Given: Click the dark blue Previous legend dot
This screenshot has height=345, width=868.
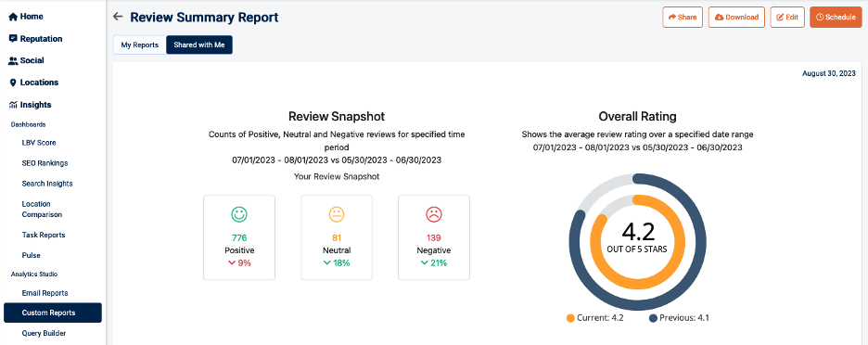Looking at the screenshot, I should 653,318.
